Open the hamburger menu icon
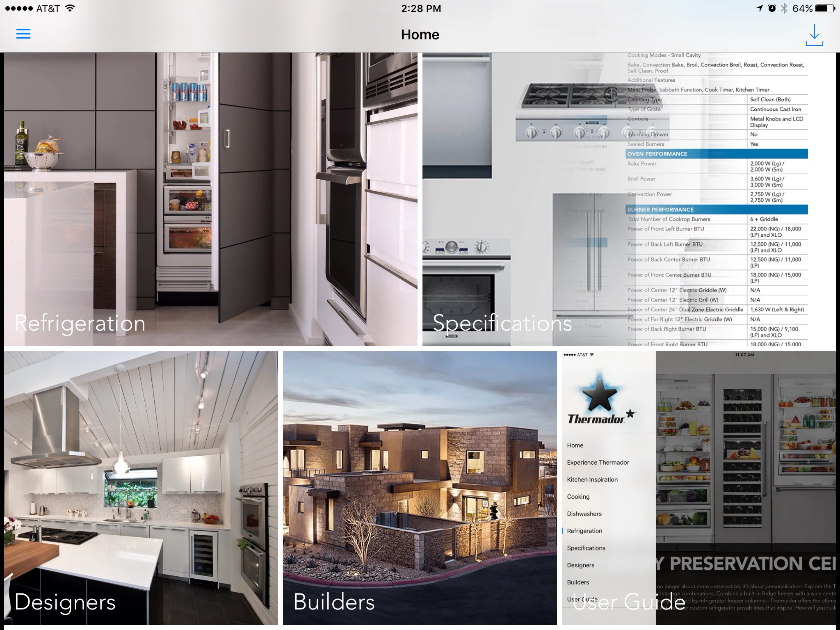The height and width of the screenshot is (630, 840). coord(23,34)
